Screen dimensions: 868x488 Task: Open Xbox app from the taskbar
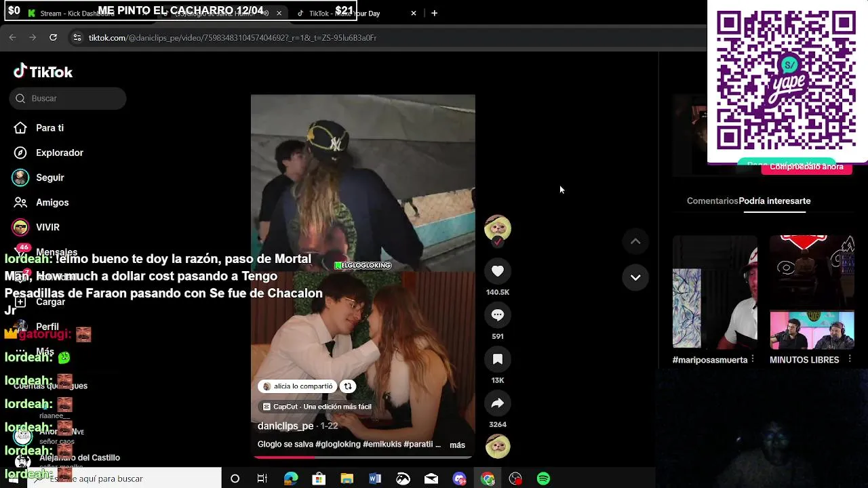click(403, 479)
